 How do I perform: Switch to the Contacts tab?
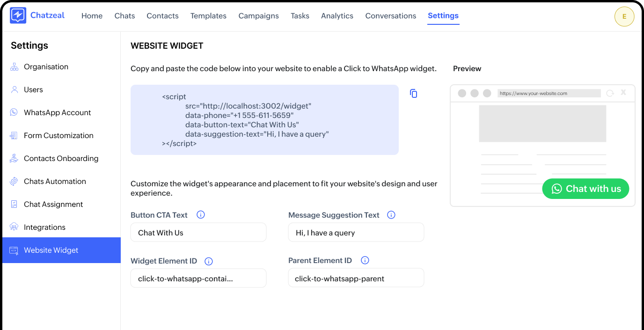pyautogui.click(x=162, y=16)
